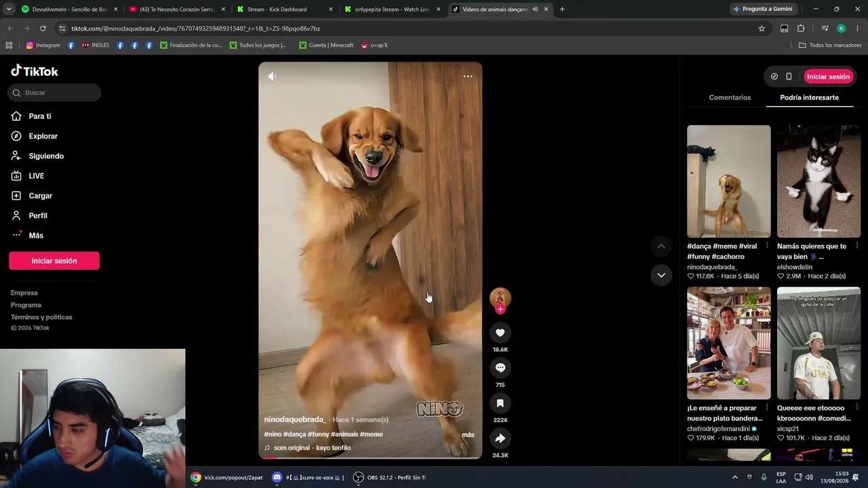Open options for the Namás quieres recommendation
Viewport: 868px width, 488px height.
[857, 246]
